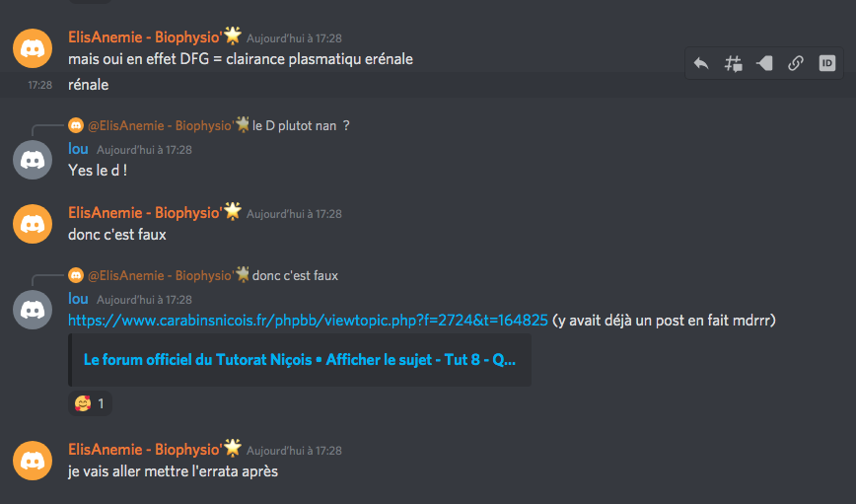Open grey avatar beside 'Yes le d !' message
The height and width of the screenshot is (504, 856).
click(33, 160)
